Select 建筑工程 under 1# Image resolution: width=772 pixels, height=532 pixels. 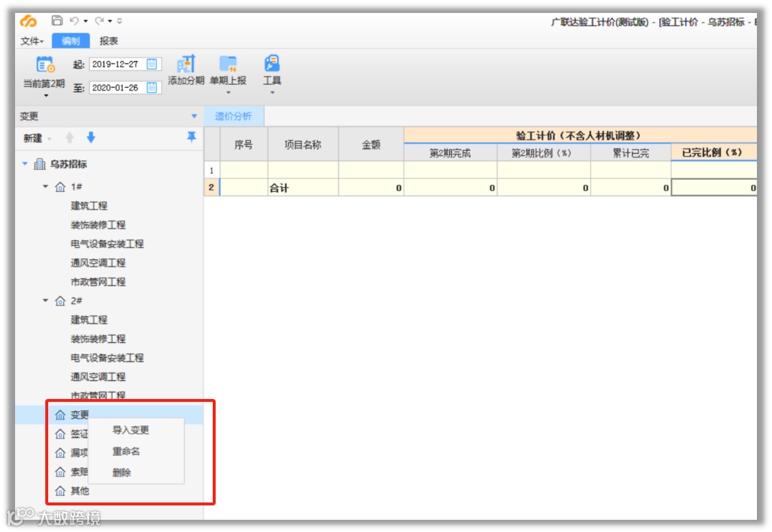click(88, 206)
